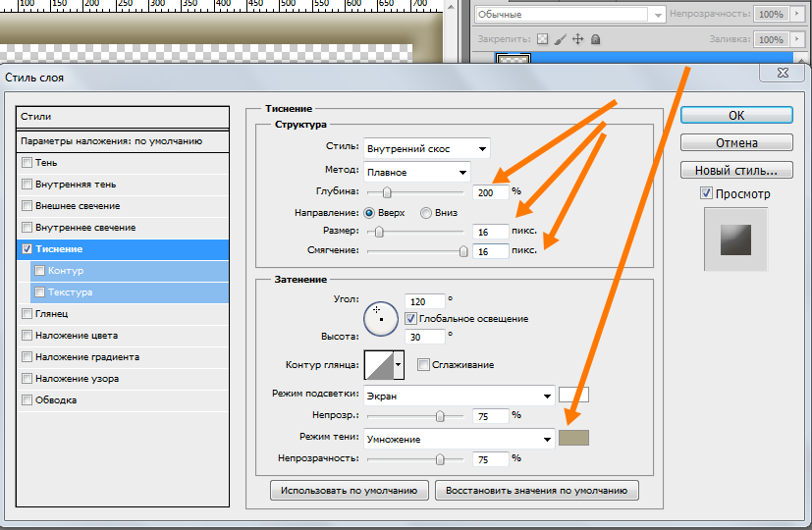Click the Глубина slider handle

tap(387, 192)
